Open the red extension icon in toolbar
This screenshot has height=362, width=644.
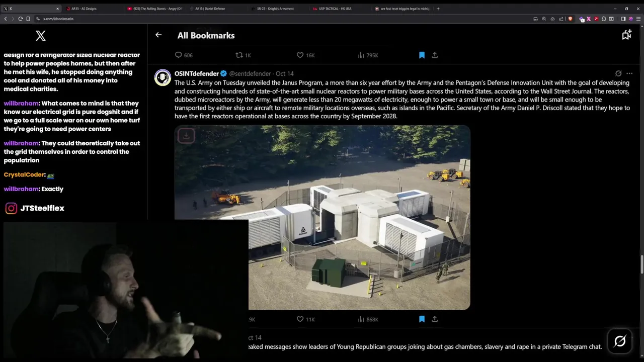pos(596,19)
